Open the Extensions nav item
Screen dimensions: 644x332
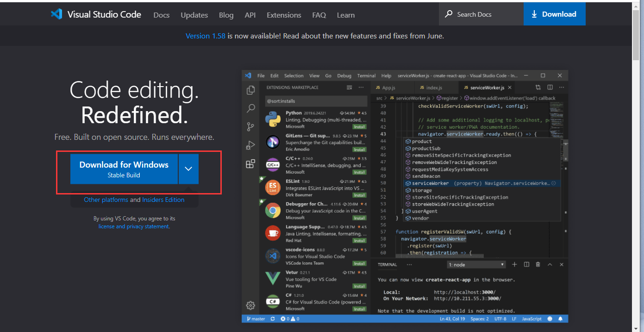pos(284,15)
